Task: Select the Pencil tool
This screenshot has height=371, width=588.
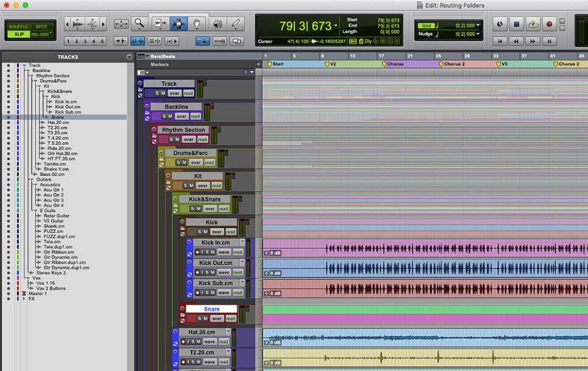Action: click(236, 24)
